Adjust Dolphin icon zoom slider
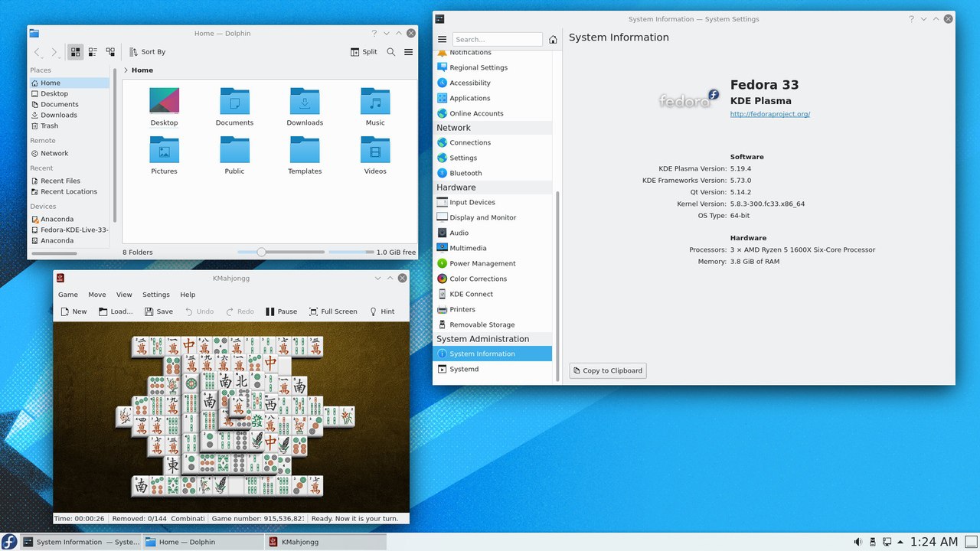The image size is (980, 551). point(281,252)
